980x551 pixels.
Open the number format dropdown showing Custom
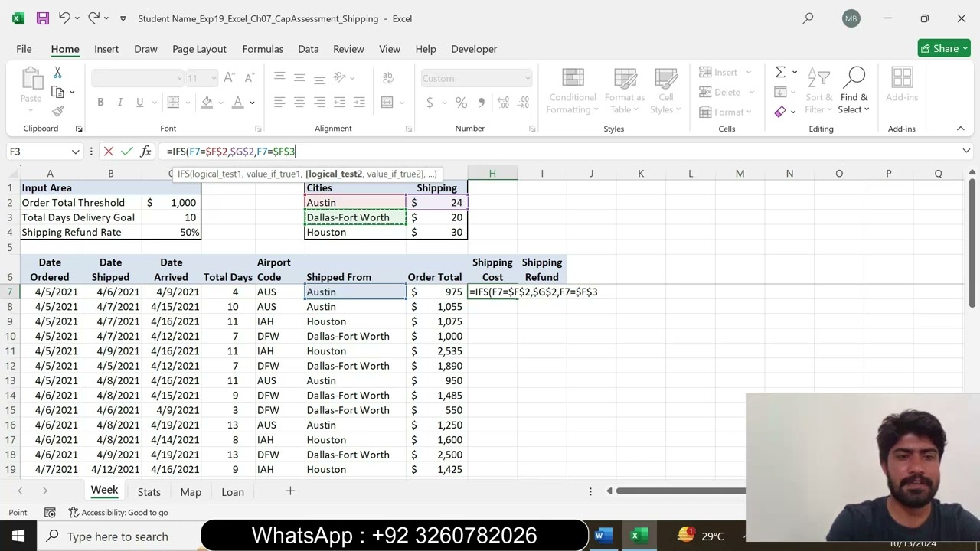coord(527,78)
